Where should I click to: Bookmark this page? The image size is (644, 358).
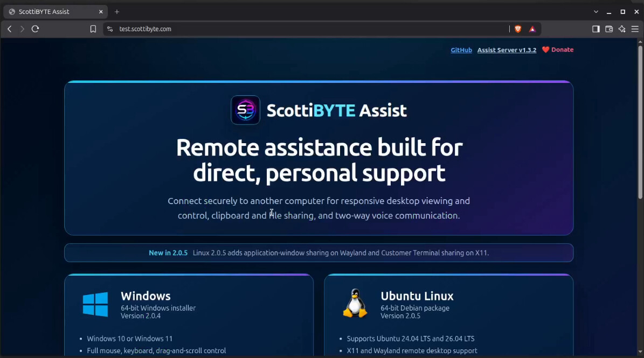93,29
